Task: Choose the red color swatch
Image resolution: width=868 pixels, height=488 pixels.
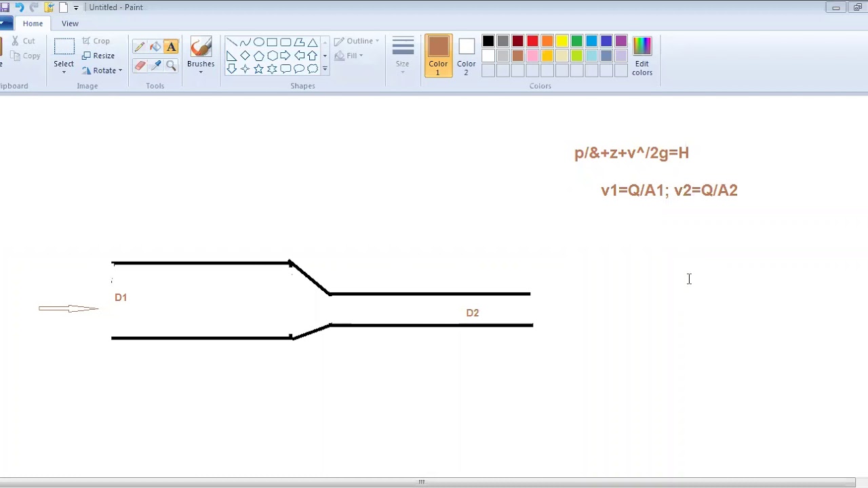Action: coord(532,41)
